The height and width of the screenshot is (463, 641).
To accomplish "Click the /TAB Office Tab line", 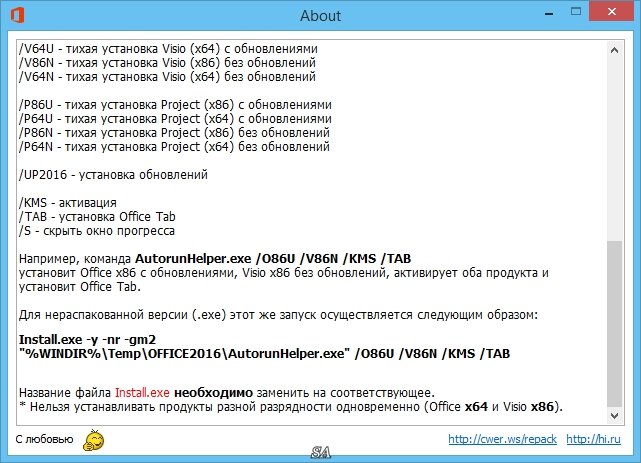I will coord(97,217).
